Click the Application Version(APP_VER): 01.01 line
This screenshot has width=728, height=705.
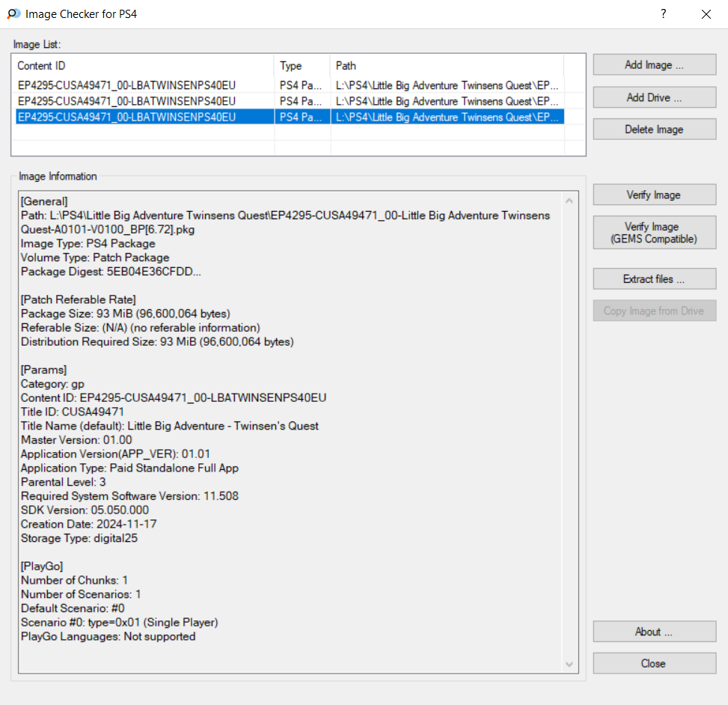pos(116,454)
